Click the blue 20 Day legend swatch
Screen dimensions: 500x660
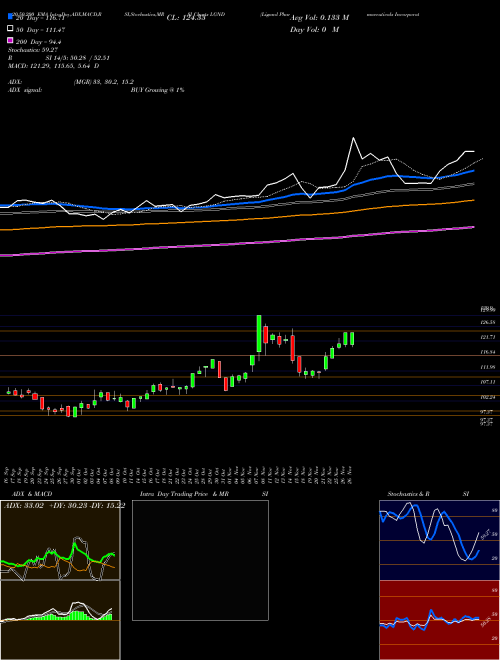(10, 17)
